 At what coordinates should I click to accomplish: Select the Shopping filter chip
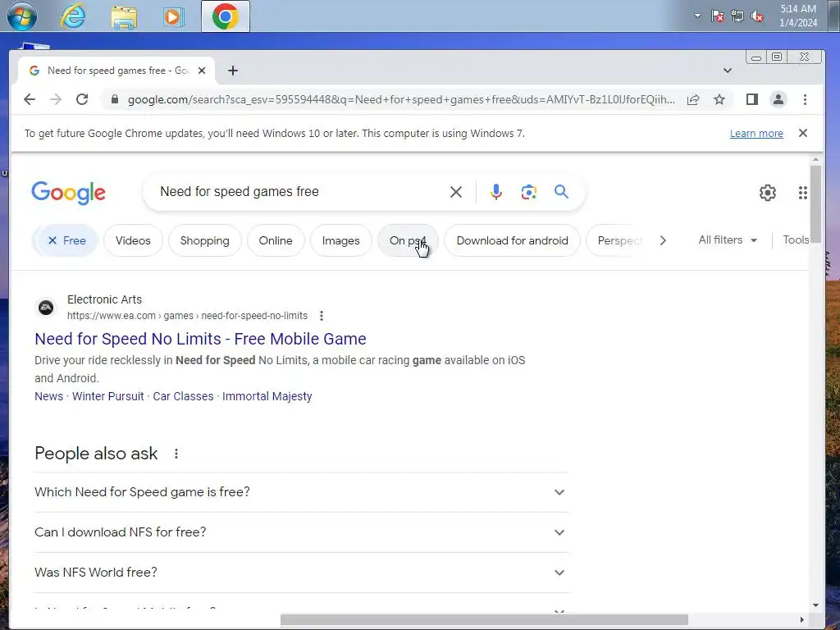click(204, 240)
